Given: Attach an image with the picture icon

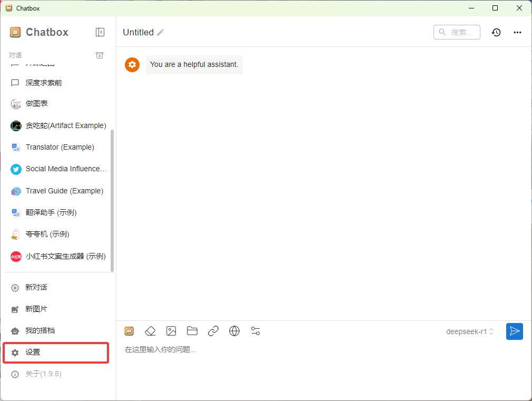Looking at the screenshot, I should [x=171, y=331].
